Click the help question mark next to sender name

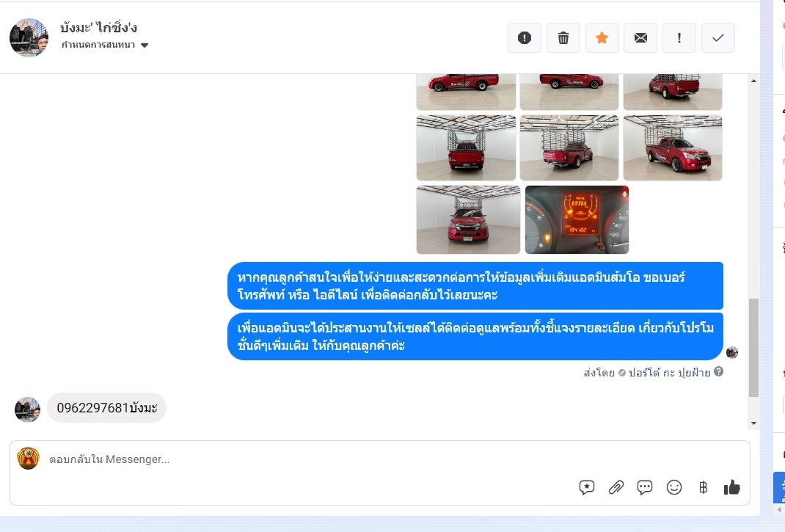(x=718, y=372)
